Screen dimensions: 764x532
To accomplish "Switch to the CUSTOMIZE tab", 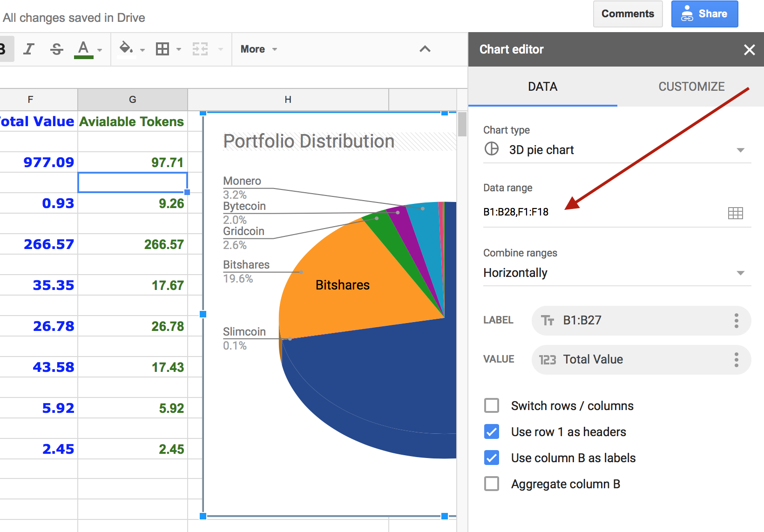I will click(691, 87).
